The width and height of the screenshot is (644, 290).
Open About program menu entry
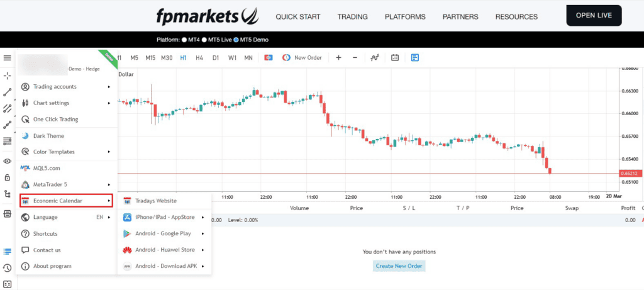click(x=66, y=266)
